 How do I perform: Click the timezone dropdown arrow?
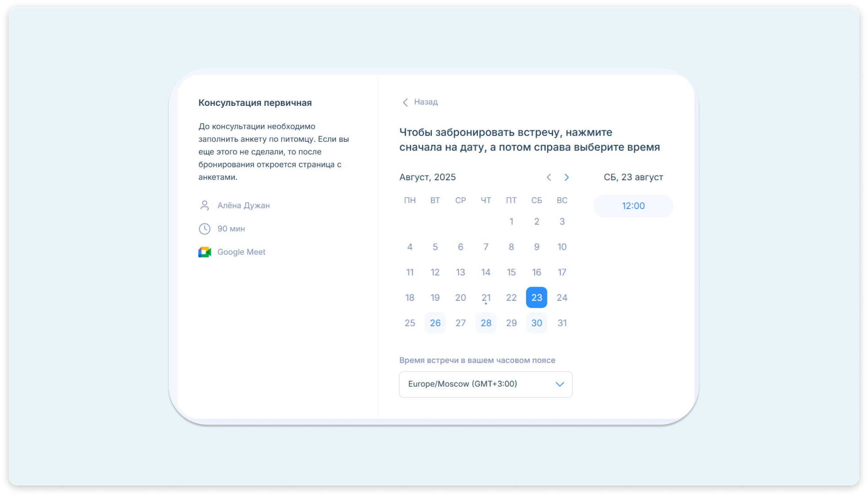(560, 384)
